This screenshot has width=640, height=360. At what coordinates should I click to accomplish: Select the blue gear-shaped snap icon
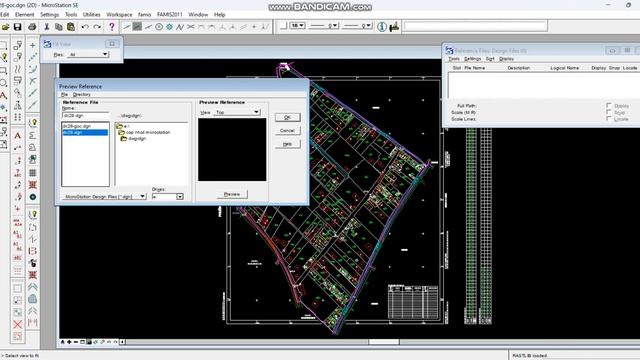[169, 27]
